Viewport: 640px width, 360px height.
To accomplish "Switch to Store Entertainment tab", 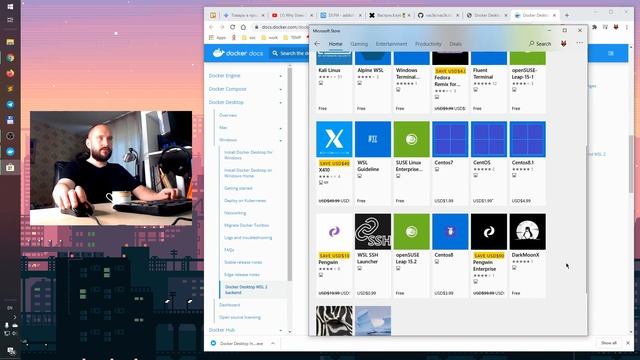I will 391,44.
